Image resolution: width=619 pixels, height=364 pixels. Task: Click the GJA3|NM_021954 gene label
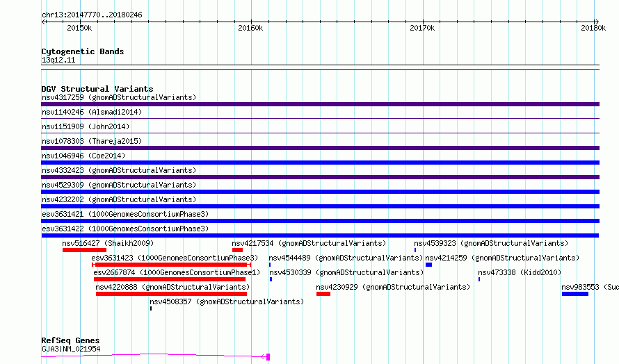click(x=71, y=349)
